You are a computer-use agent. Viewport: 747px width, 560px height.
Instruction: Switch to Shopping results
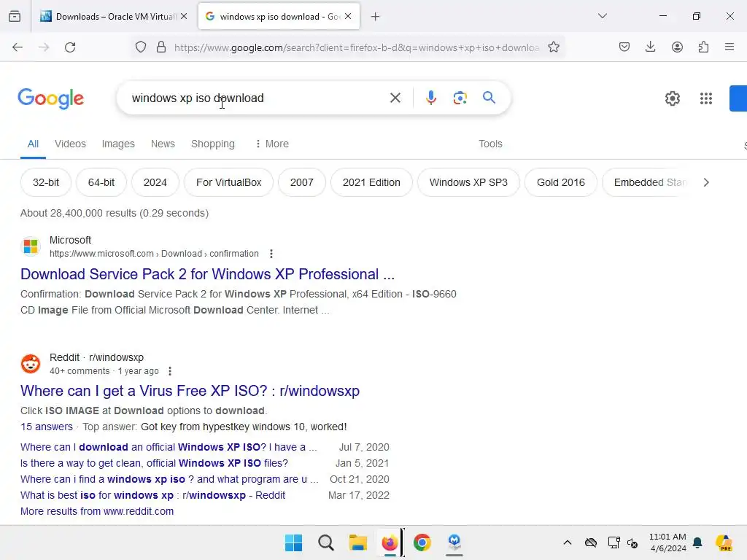[213, 144]
